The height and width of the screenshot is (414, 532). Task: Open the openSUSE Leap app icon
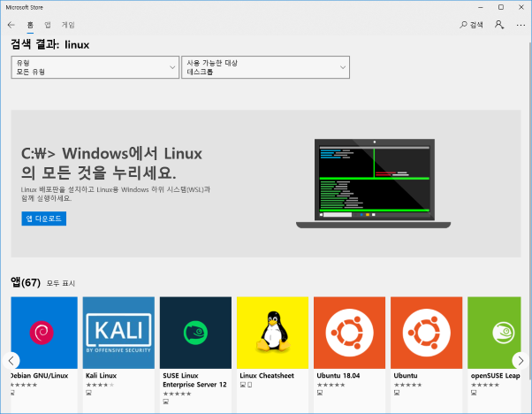(x=494, y=333)
